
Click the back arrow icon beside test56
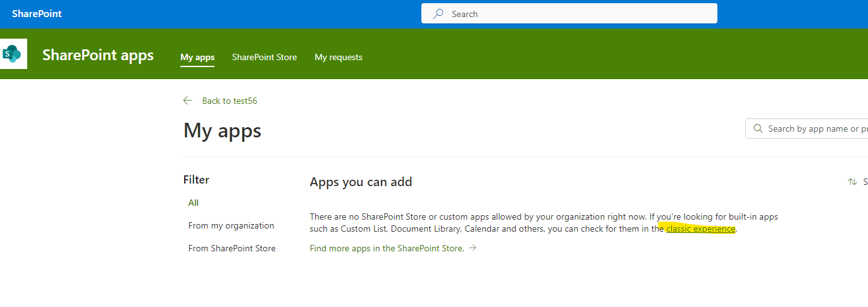[187, 101]
